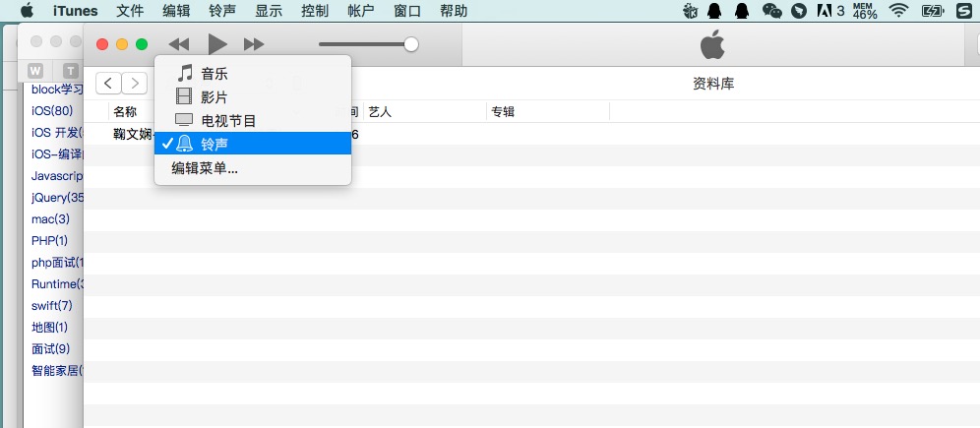Click the W toolbar icon in background window

36,70
